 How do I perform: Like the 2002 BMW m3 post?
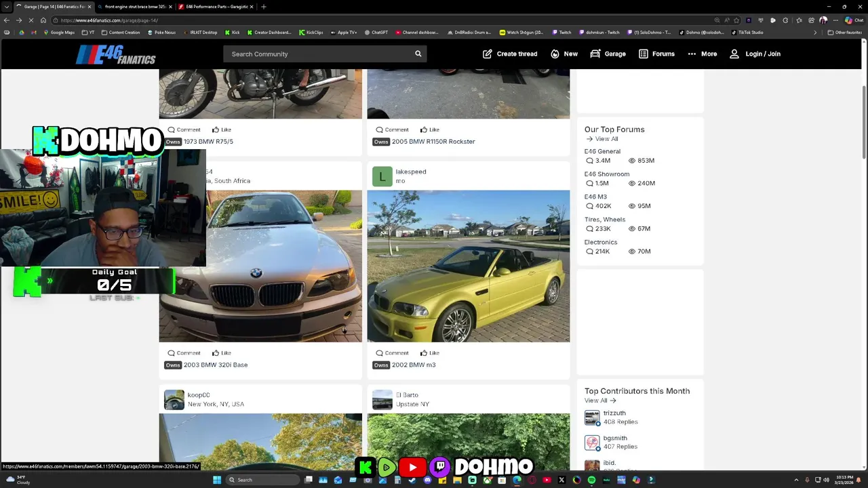(x=429, y=352)
